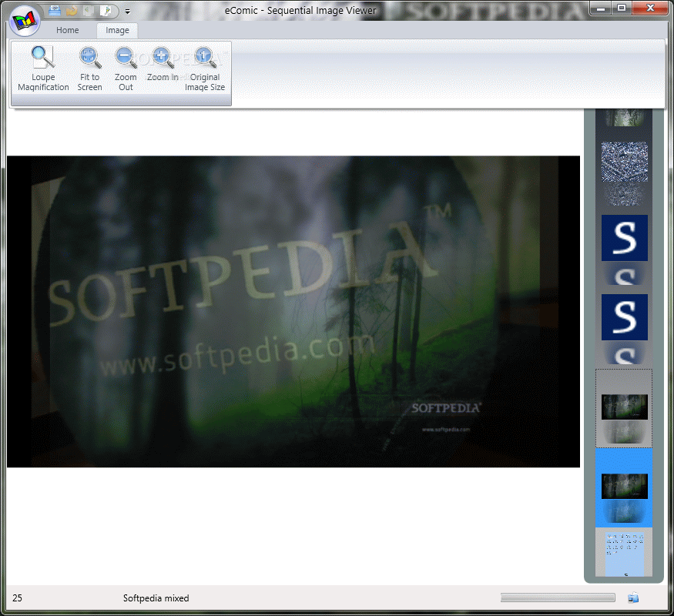Click the Zoom In magnifier
The image size is (674, 616).
(x=163, y=65)
